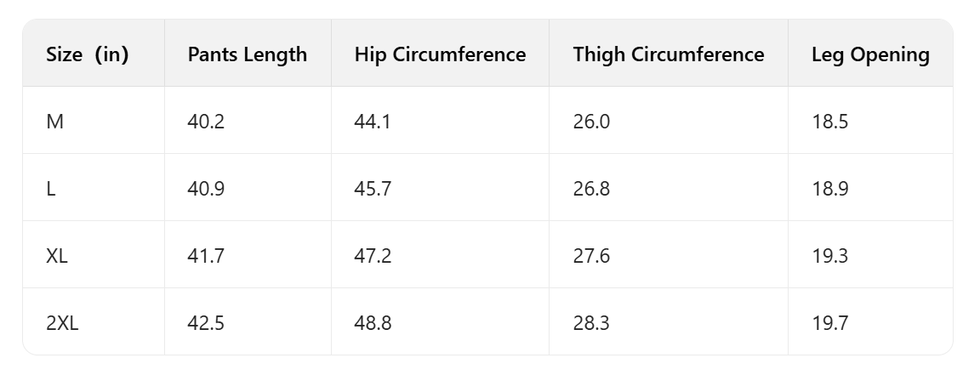
Task: Select leg opening value 19.3
Action: point(829,256)
